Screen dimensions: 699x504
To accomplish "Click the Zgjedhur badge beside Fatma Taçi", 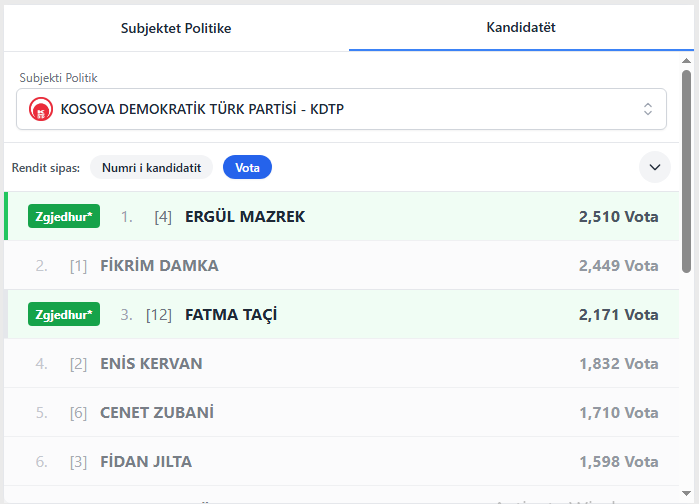I will tap(64, 315).
